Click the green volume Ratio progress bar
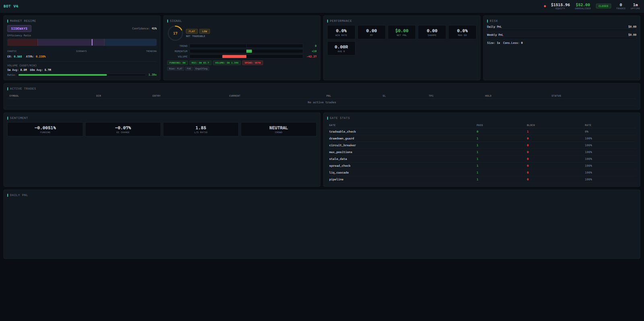This screenshot has width=644, height=321. click(x=63, y=75)
